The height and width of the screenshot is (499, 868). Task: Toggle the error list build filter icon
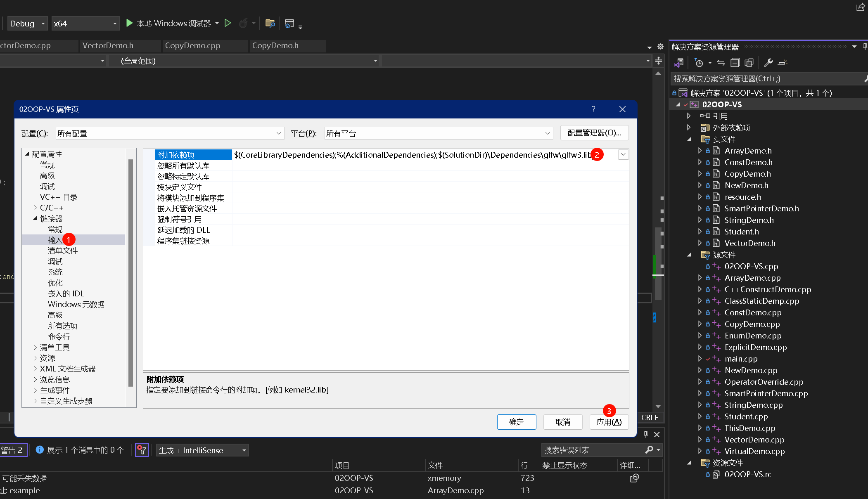coord(142,450)
